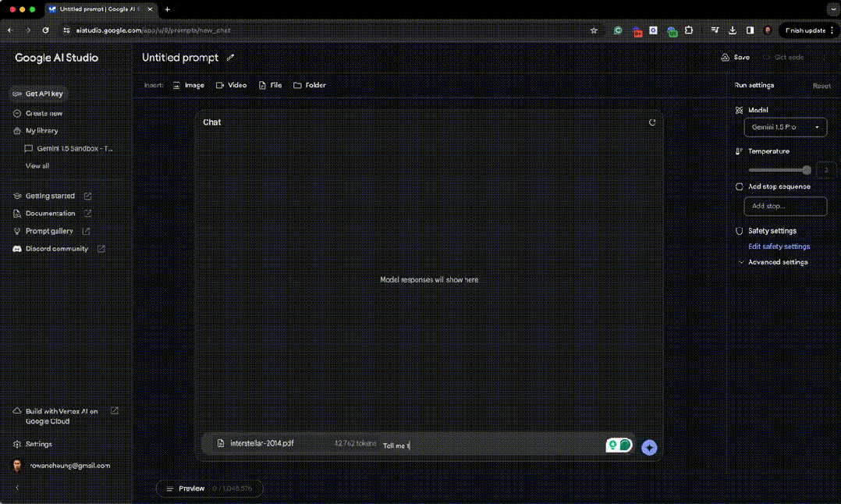Click the chat refresh icon

click(652, 122)
